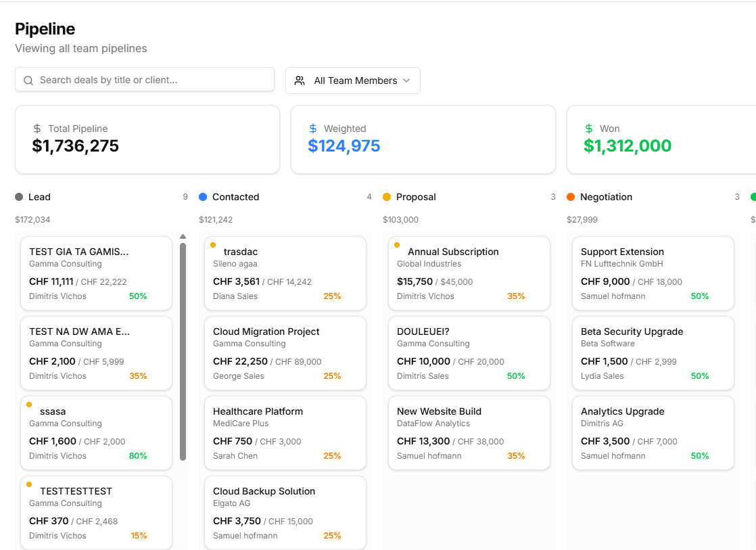Image resolution: width=756 pixels, height=550 pixels.
Task: Click the yellow dot on trasdac card
Action: coord(213,245)
